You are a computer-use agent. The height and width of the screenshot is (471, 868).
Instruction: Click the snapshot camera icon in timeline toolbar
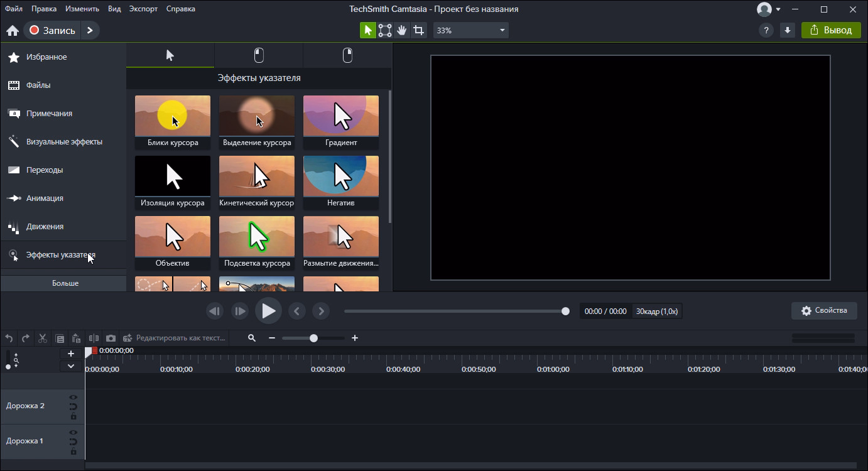click(x=111, y=338)
